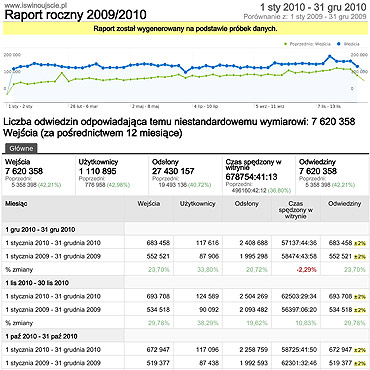Image resolution: width=370 pixels, height=370 pixels.
Task: Click the yellow sampled-data notice banner
Action: point(185,29)
